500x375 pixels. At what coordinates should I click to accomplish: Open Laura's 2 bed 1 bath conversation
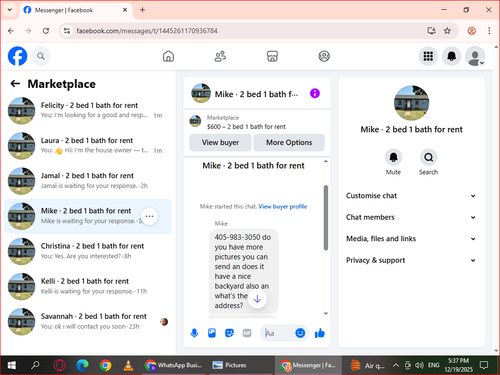pos(88,146)
